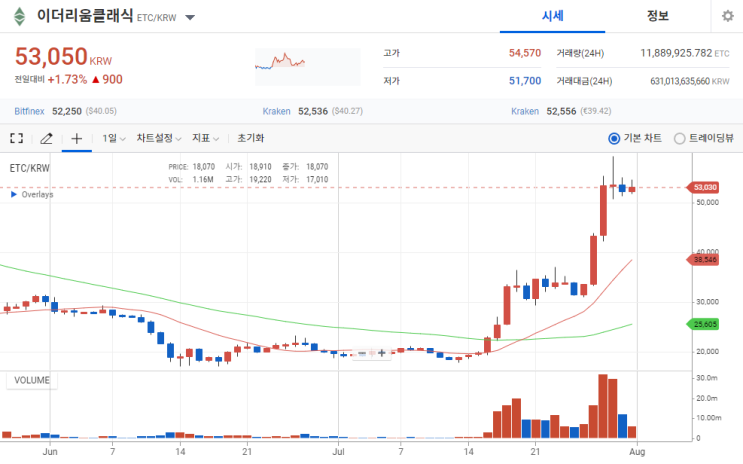Screen dimensions: 743x464
Task: Click the Bitfinex exchange link
Action: tap(29, 111)
